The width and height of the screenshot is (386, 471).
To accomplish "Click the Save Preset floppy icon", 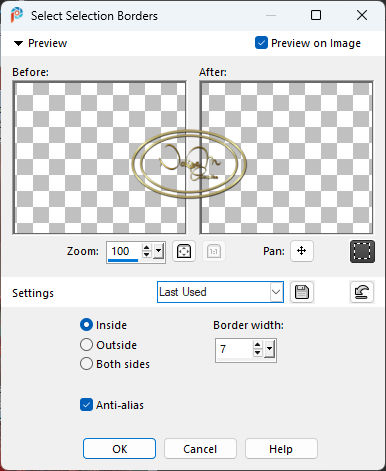I will (302, 292).
